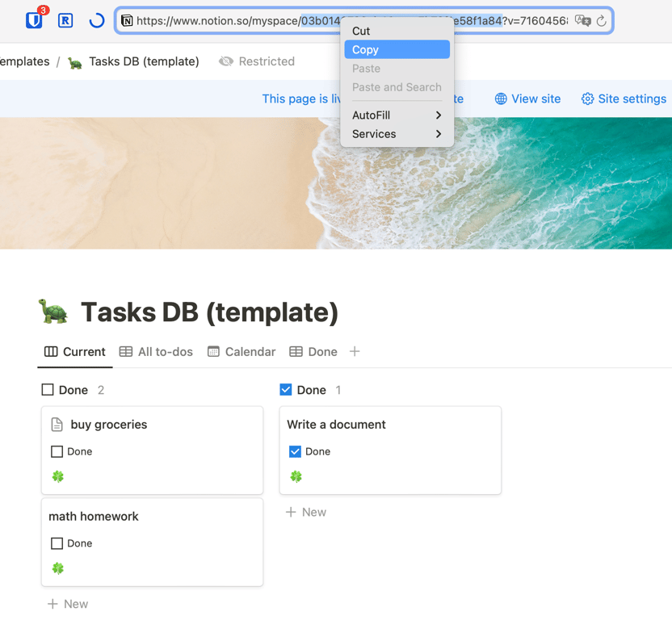Screen dimensions: 672x620
Task: Choose Cut from the context menu
Action: pyautogui.click(x=397, y=31)
